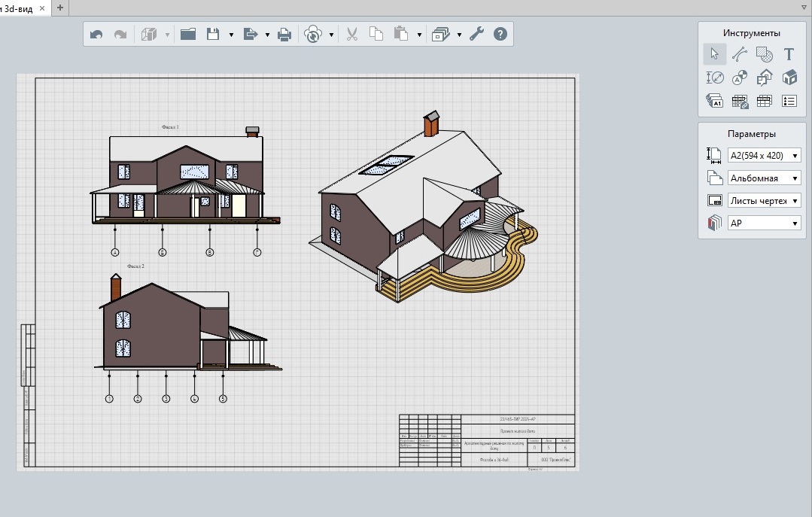812x517 pixels.
Task: Save with the floppy disk icon
Action: click(x=213, y=34)
